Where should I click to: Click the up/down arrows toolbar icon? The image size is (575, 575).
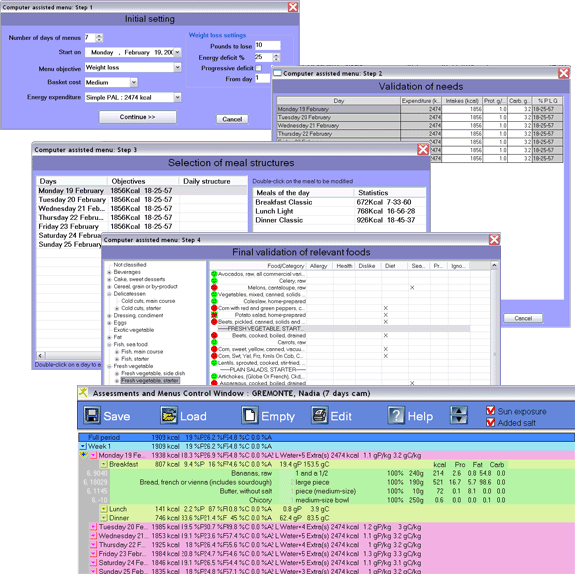pos(459,415)
